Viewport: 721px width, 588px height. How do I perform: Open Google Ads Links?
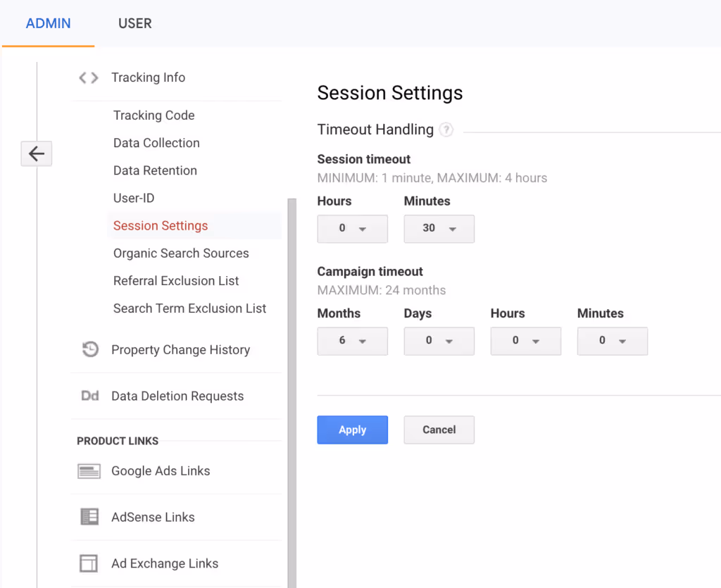tap(161, 471)
